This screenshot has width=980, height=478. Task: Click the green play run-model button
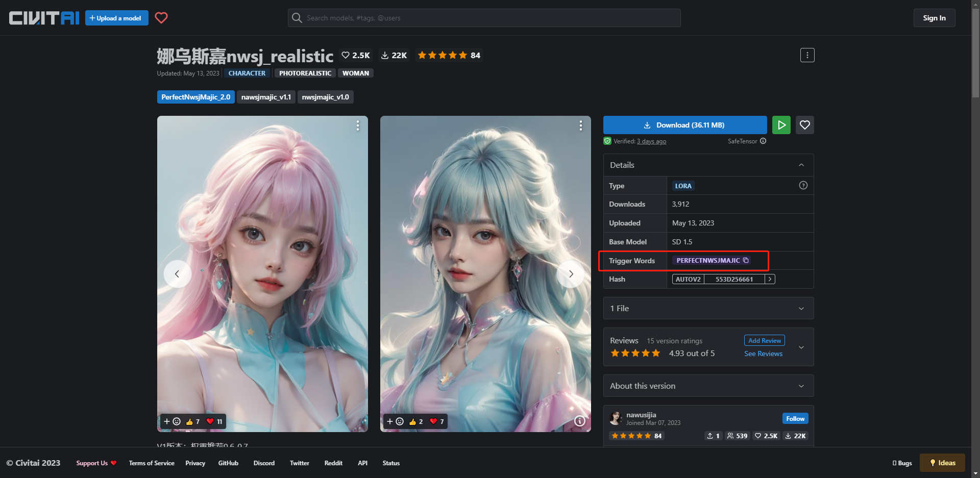pos(781,125)
